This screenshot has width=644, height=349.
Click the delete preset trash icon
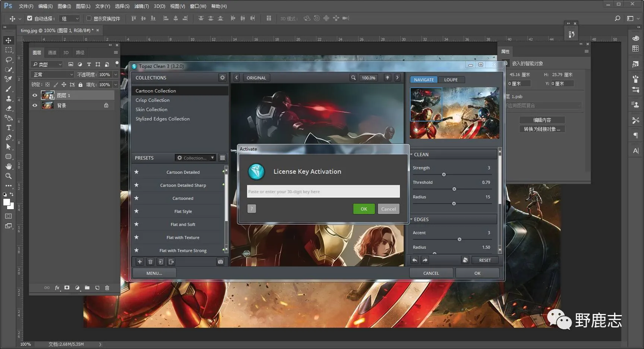tap(150, 262)
